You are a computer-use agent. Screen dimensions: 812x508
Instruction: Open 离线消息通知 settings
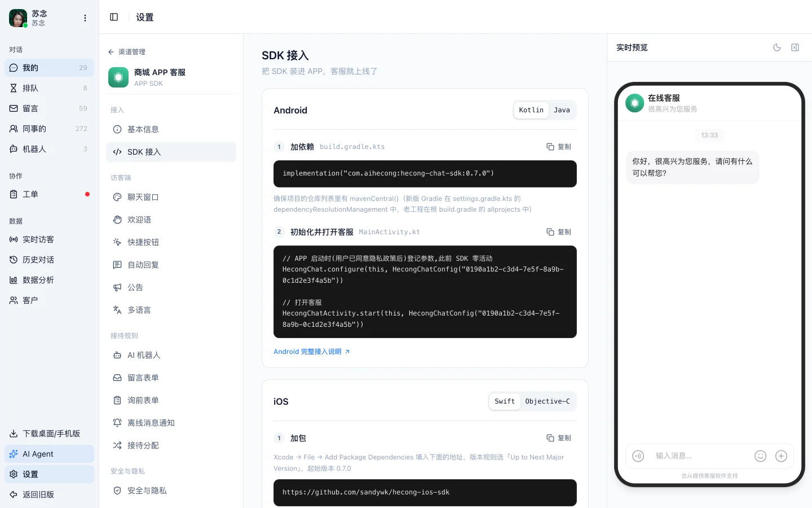(171, 423)
